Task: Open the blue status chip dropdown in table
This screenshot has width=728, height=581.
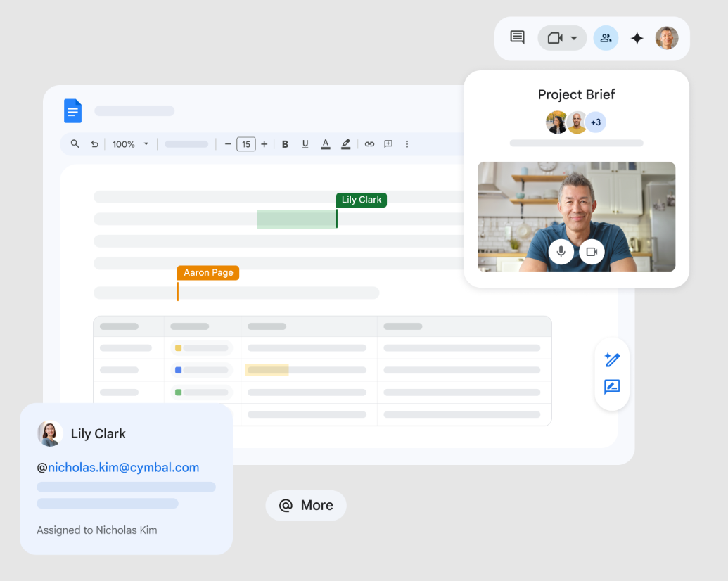Action: coord(202,370)
